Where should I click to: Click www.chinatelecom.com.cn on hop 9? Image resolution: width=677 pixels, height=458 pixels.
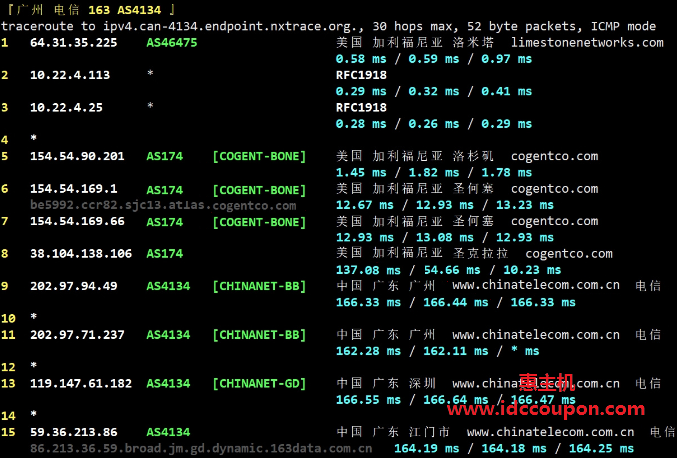click(536, 285)
